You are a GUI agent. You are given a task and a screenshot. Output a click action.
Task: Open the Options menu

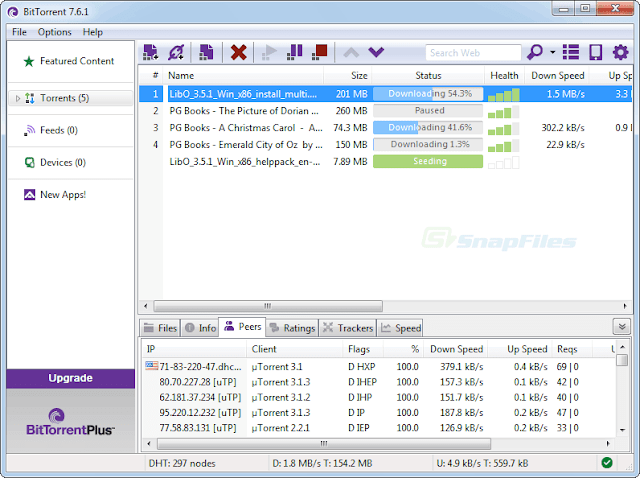[x=55, y=32]
